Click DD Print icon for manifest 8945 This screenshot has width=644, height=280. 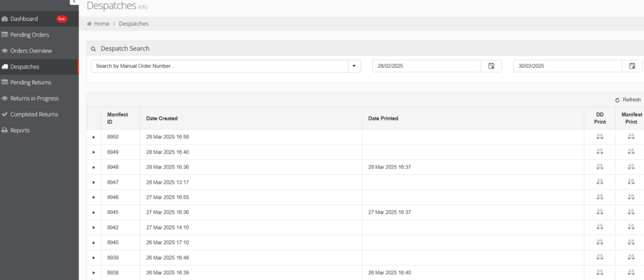coord(599,212)
